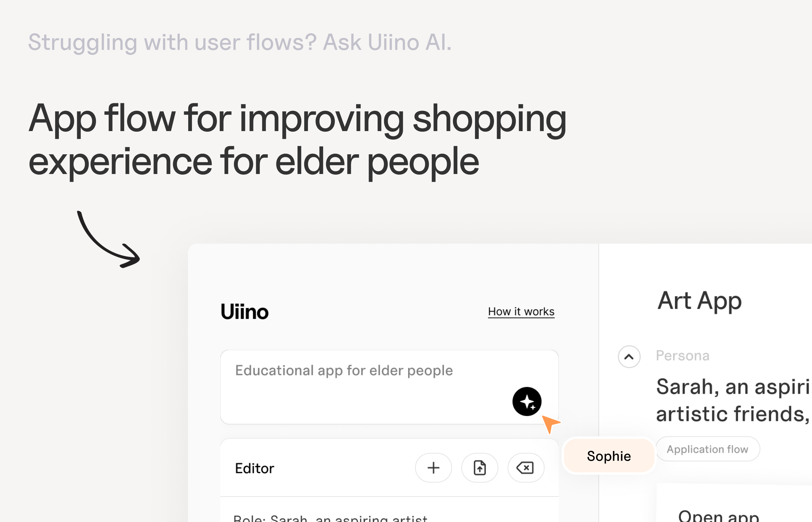Image resolution: width=812 pixels, height=522 pixels.
Task: Click the "Persona" section label
Action: point(683,356)
